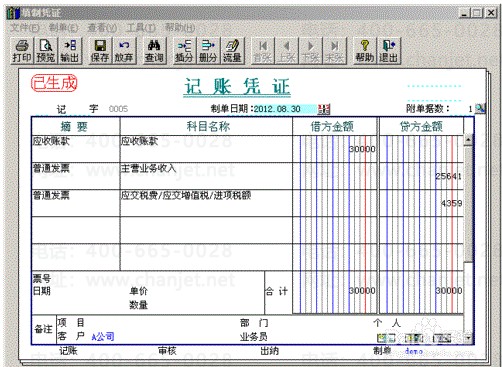Click the 打印 print toolbar icon
The image size is (502, 367).
(22, 51)
